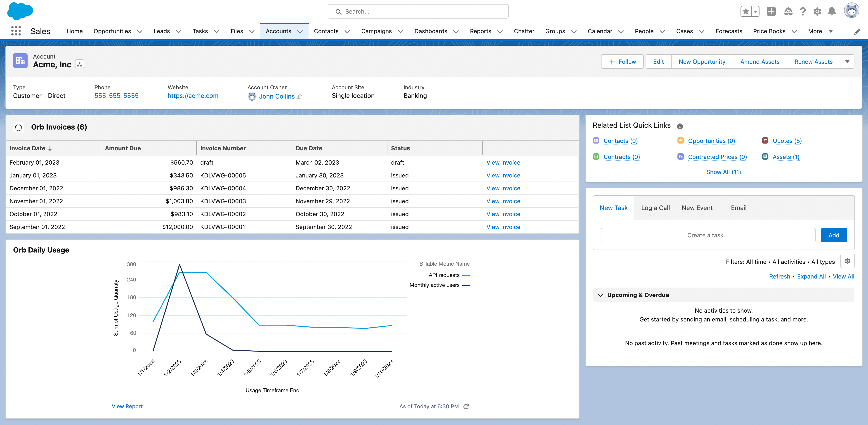The width and height of the screenshot is (868, 425).
Task: Open the Notifications bell icon
Action: tap(832, 12)
